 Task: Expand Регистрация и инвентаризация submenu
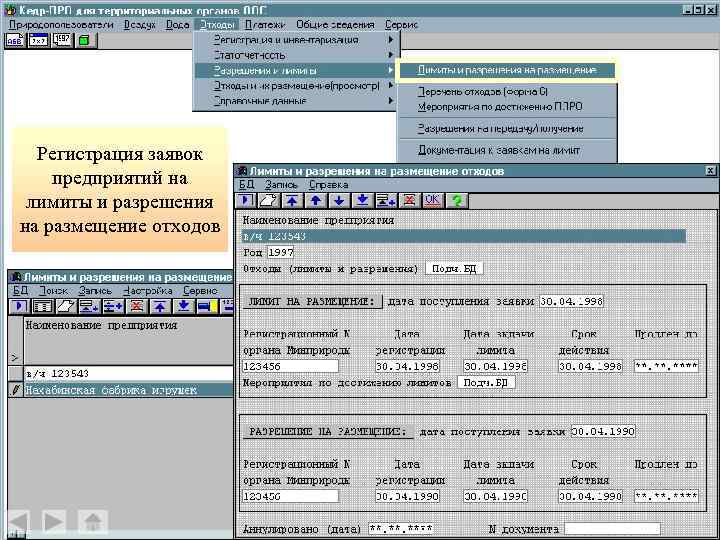(x=297, y=40)
